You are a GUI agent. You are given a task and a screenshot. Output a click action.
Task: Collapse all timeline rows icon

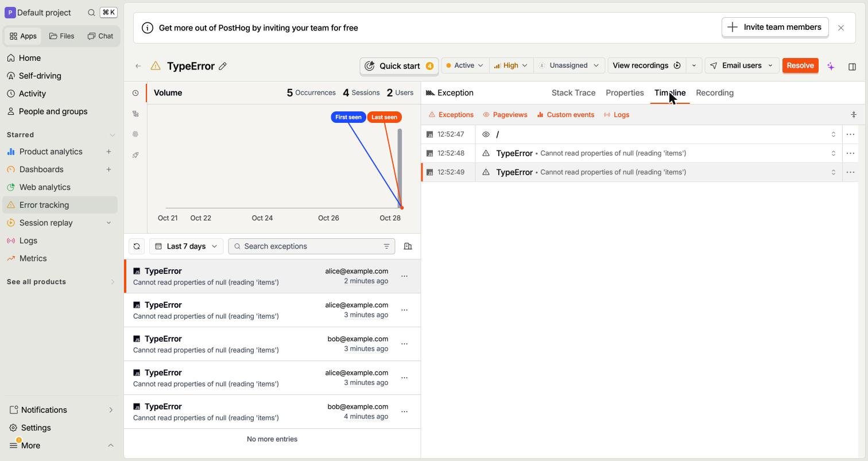coord(854,115)
